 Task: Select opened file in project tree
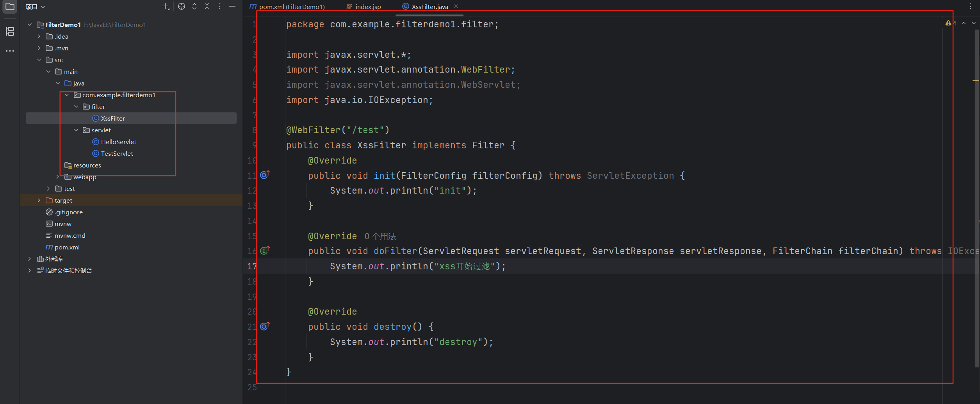pos(182,7)
